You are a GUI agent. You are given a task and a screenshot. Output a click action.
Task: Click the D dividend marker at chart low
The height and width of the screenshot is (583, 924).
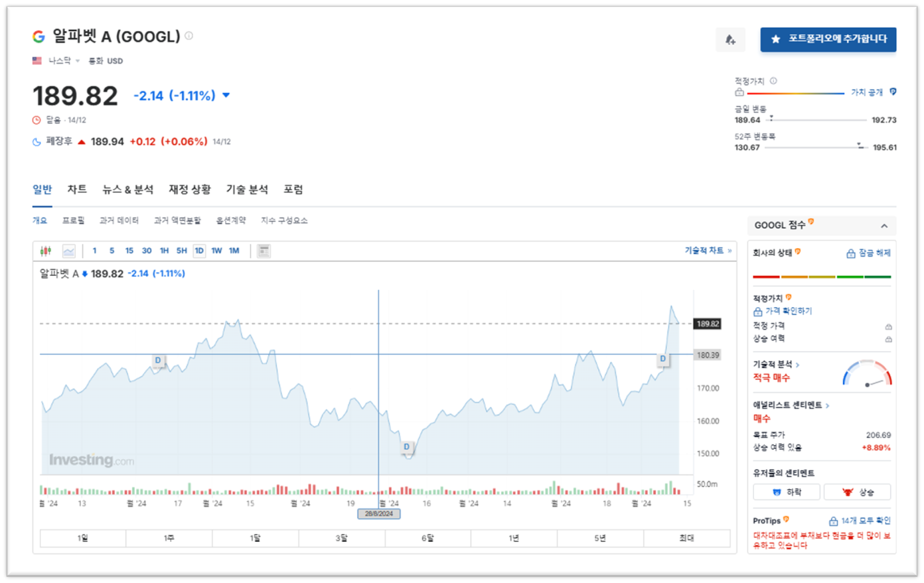[407, 447]
